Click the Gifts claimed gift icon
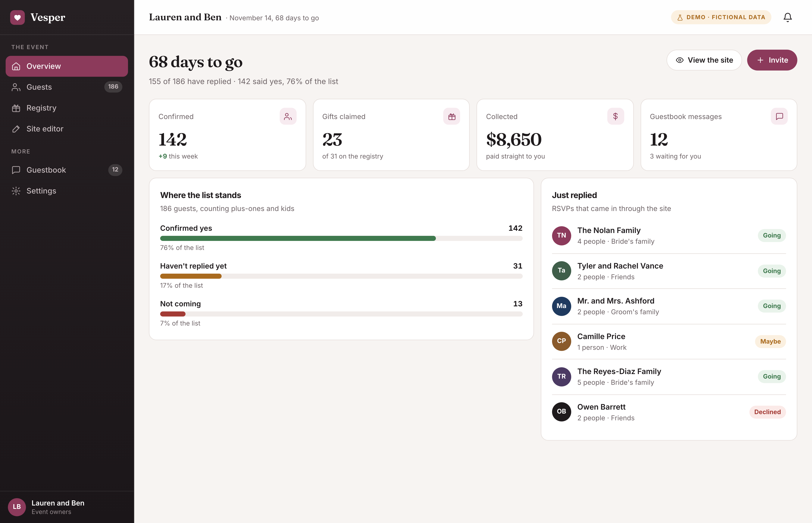The width and height of the screenshot is (812, 523). point(452,116)
